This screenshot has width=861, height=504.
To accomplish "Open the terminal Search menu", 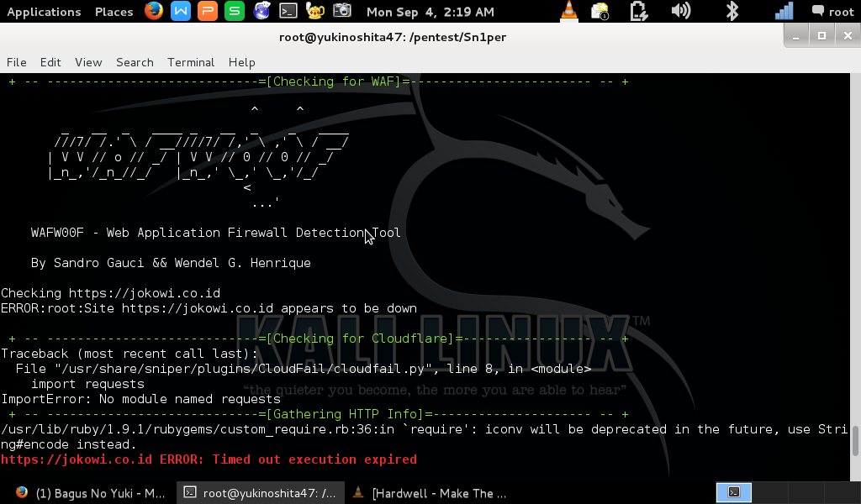I will coord(135,62).
